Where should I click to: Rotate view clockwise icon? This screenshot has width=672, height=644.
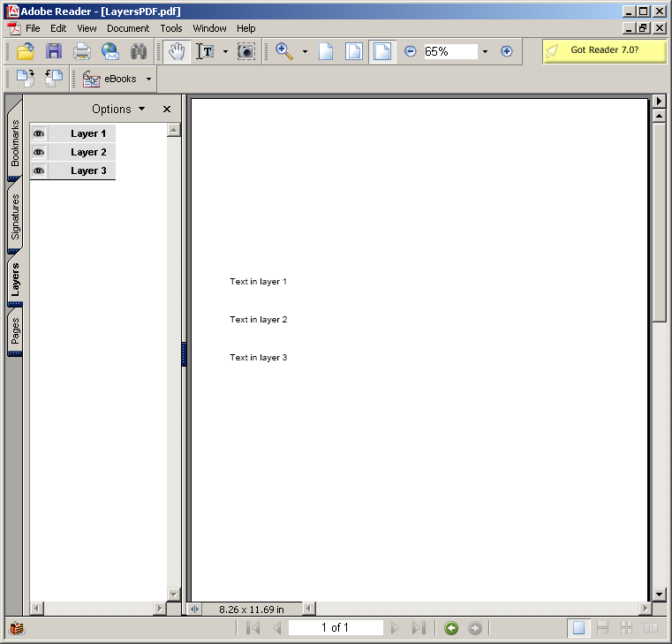click(x=26, y=79)
